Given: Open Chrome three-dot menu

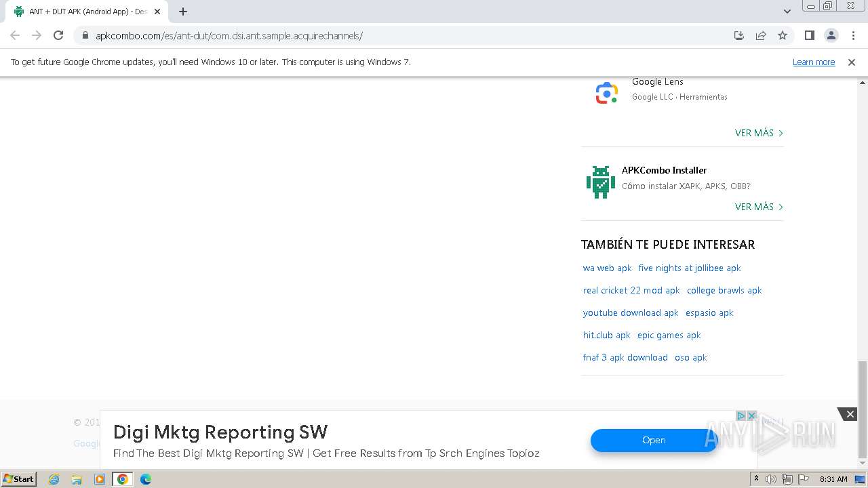Looking at the screenshot, I should (x=852, y=35).
